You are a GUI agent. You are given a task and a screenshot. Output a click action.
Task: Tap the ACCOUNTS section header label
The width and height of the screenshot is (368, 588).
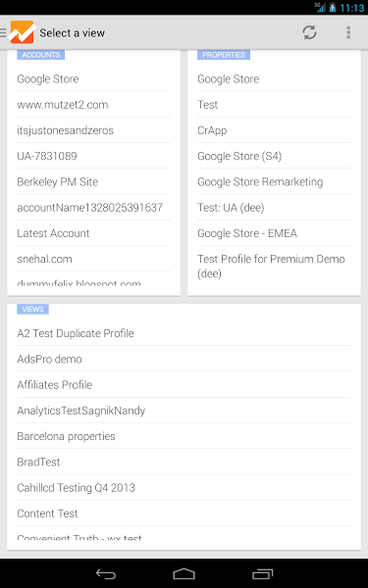click(40, 55)
